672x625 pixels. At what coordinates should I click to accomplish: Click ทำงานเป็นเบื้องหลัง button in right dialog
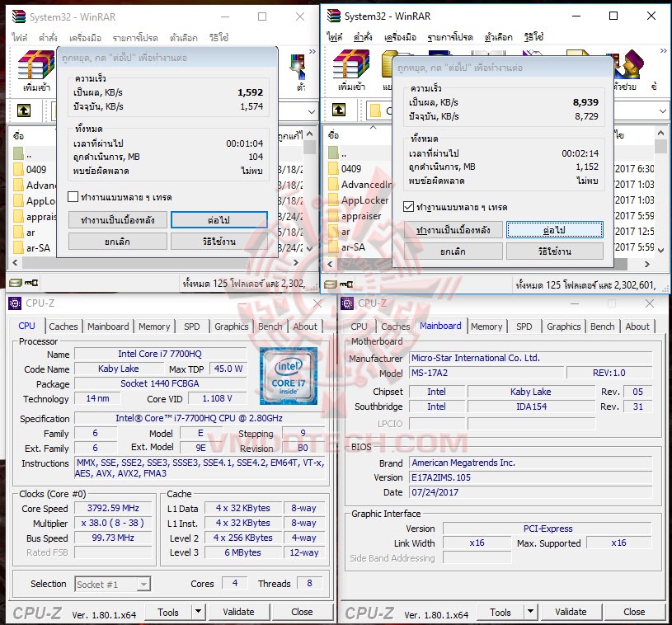click(453, 230)
